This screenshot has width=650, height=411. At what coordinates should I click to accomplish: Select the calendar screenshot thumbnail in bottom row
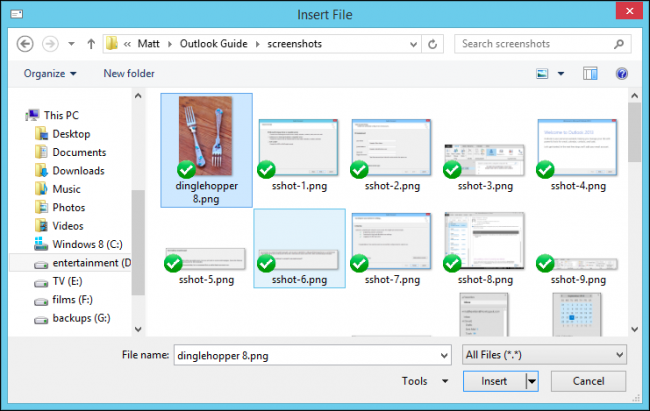pos(577,314)
